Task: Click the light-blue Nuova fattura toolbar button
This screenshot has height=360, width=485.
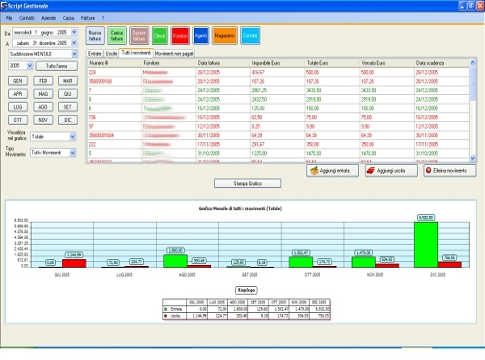Action: point(95,36)
